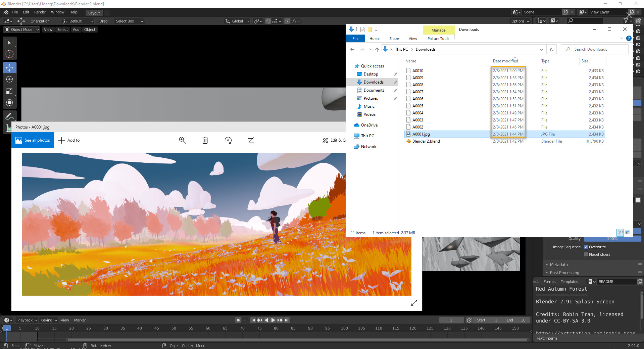Play the animation forward
This screenshot has height=349, width=644.
pos(273,320)
